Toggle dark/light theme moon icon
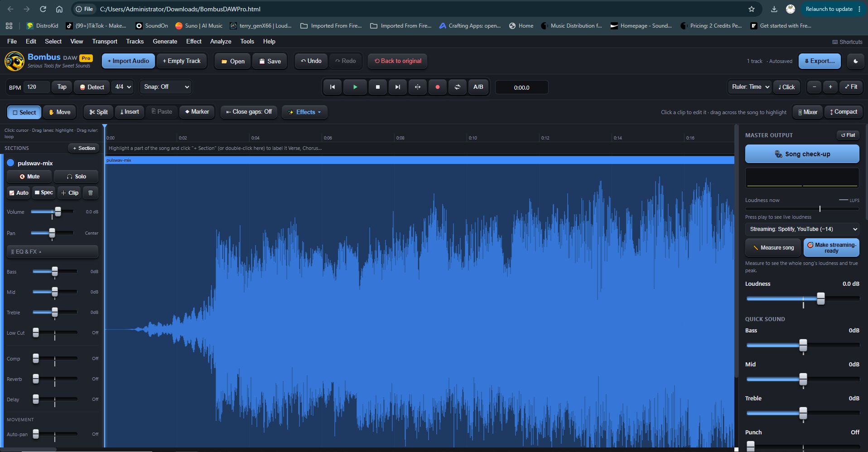Viewport: 868px width, 452px height. click(x=855, y=61)
